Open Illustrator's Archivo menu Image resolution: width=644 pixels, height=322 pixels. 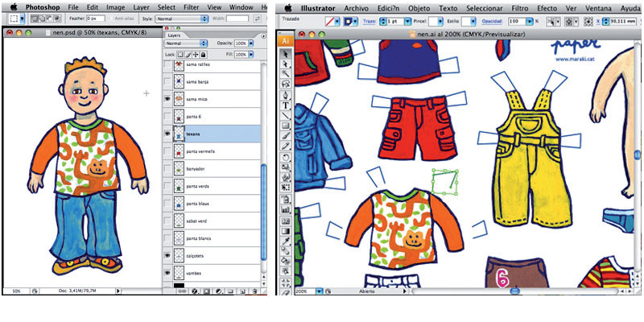point(357,8)
